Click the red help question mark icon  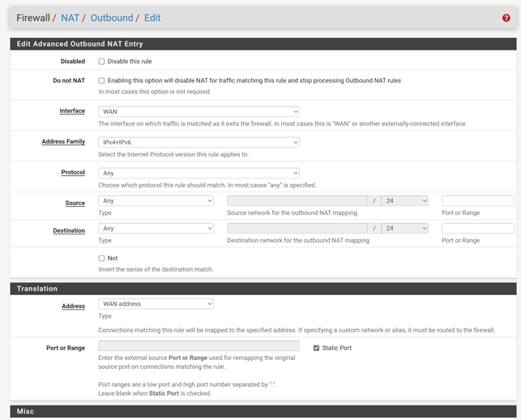pos(506,18)
